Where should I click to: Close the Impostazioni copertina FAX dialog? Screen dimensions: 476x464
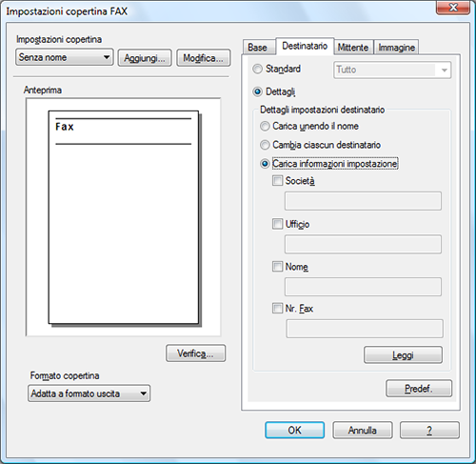(453, 7)
